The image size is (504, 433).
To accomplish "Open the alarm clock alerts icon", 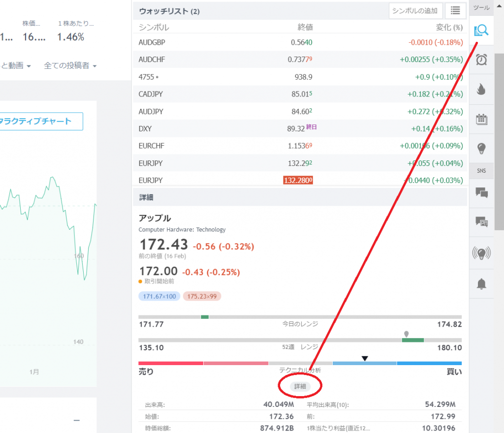I will coord(481,60).
